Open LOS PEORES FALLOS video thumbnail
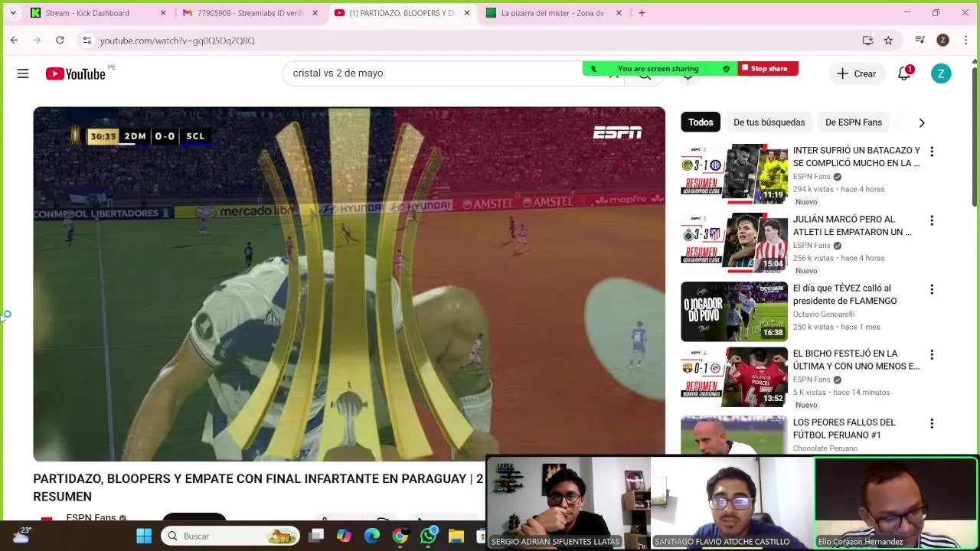980x551 pixels. click(734, 435)
